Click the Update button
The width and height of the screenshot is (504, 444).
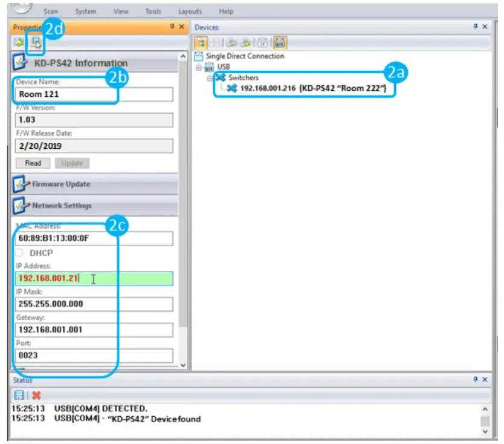pyautogui.click(x=72, y=163)
